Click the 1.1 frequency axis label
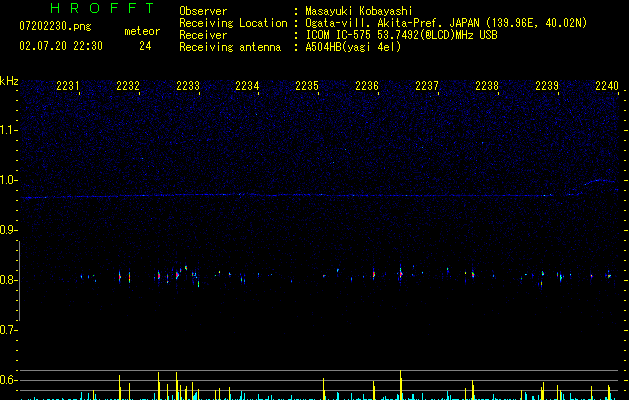The image size is (629, 400). pos(8,130)
